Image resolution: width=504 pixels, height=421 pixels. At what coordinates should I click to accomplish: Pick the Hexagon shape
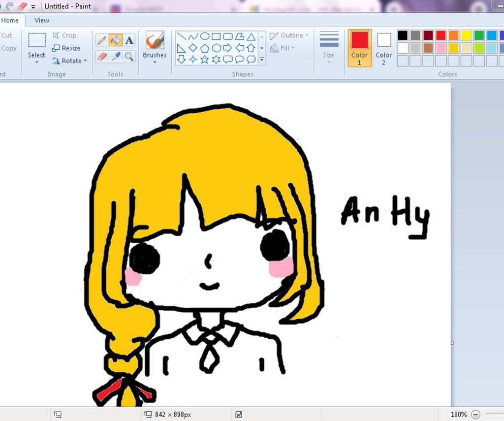click(217, 48)
